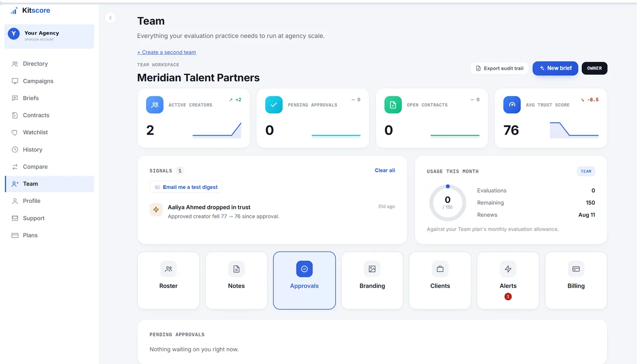Open the Branding tab

[x=372, y=280]
